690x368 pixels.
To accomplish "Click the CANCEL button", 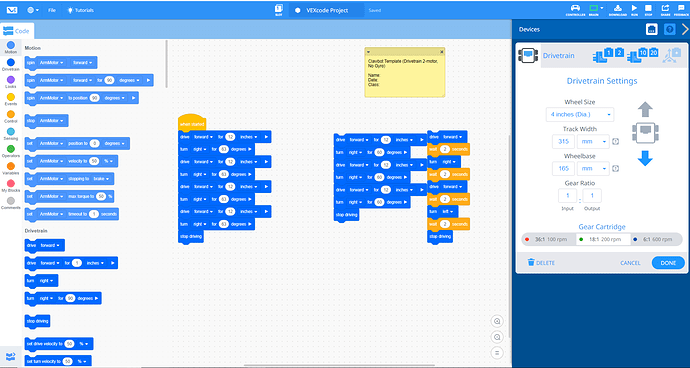I will click(x=630, y=263).
